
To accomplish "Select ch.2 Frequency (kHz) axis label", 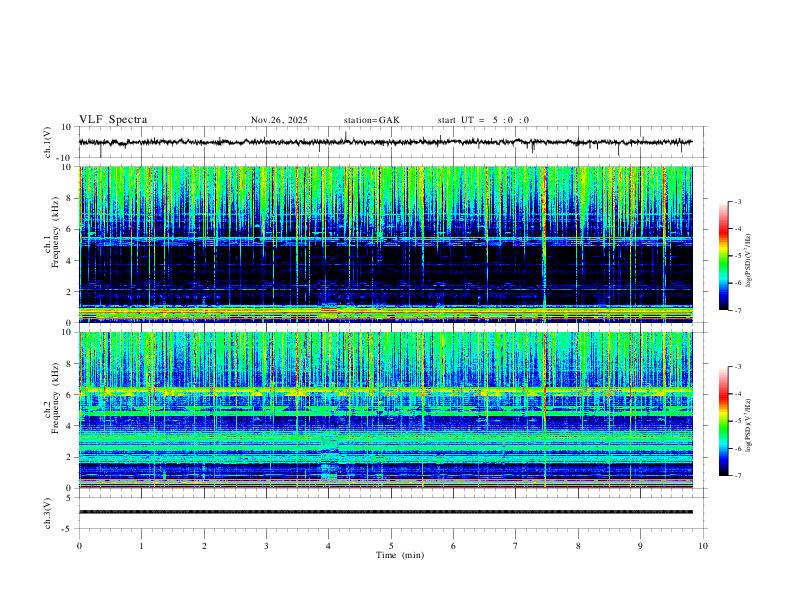I will point(51,398).
